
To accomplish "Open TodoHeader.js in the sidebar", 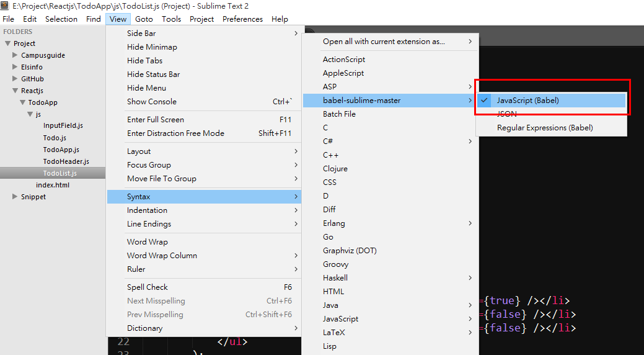I will click(x=66, y=161).
